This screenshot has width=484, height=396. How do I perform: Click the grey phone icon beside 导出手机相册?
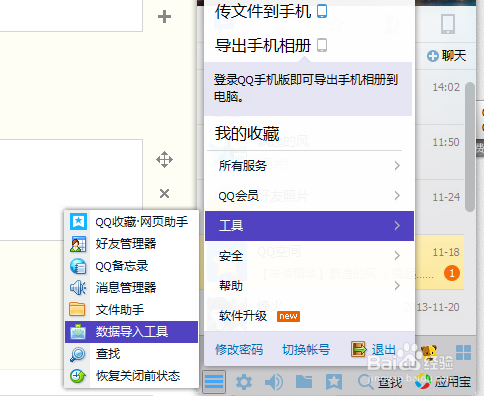pyautogui.click(x=322, y=45)
